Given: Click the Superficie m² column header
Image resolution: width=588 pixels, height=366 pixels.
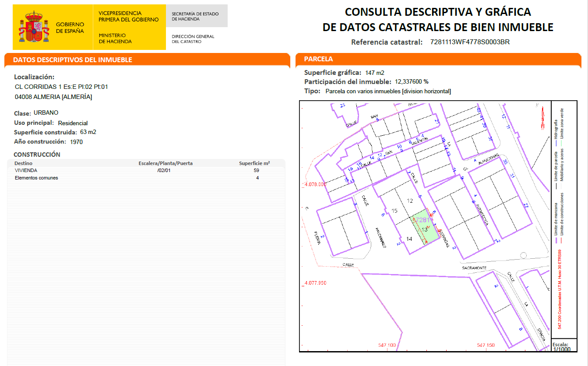Looking at the screenshot, I should [254, 163].
